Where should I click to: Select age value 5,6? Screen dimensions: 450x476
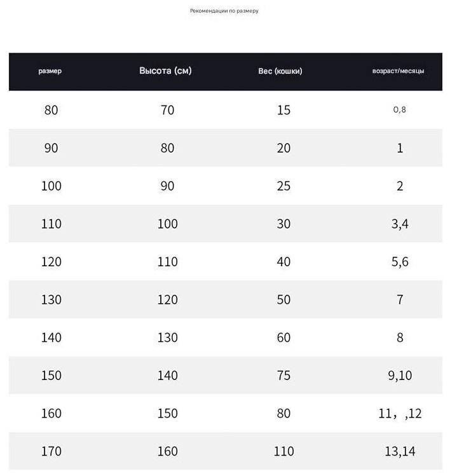pyautogui.click(x=400, y=262)
